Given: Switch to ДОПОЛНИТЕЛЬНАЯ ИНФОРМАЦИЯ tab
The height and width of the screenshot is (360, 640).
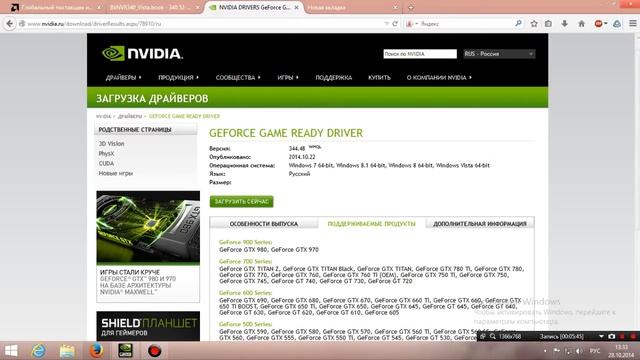Looking at the screenshot, I should pos(480,224).
